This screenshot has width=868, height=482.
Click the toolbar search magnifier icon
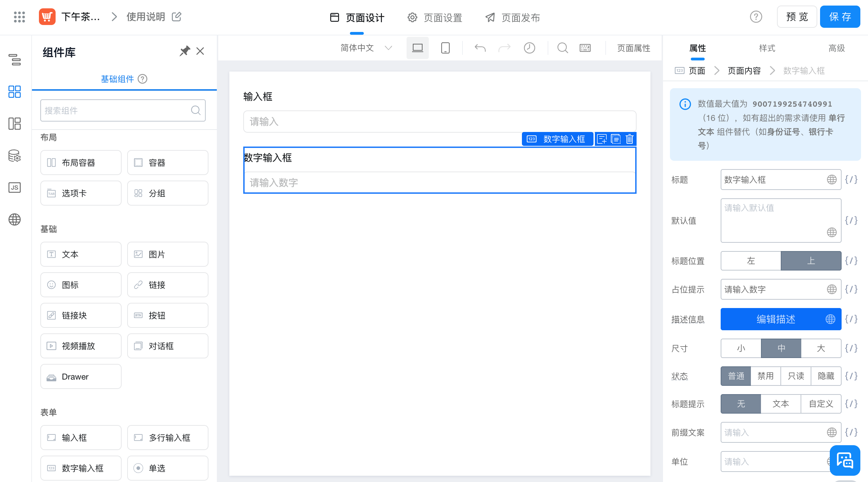[x=563, y=48]
